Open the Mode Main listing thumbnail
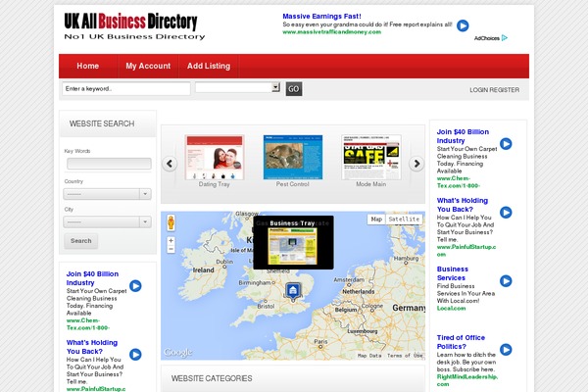This screenshot has width=588, height=392. tap(371, 157)
